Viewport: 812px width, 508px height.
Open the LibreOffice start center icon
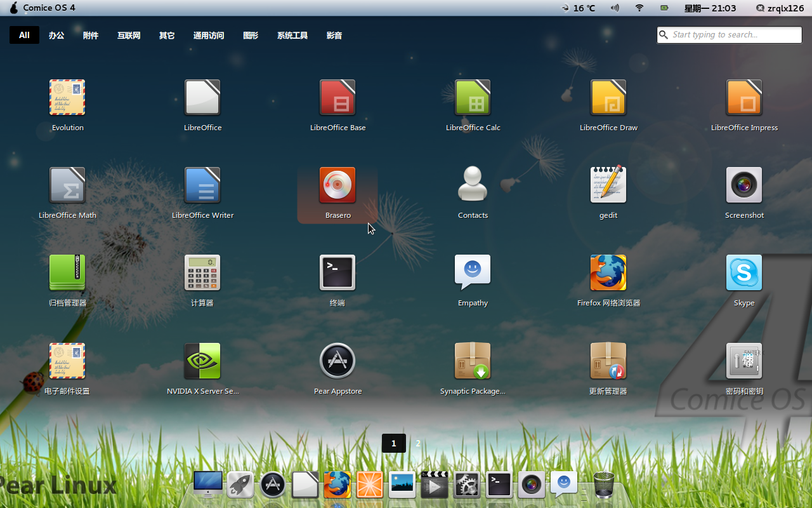point(202,97)
